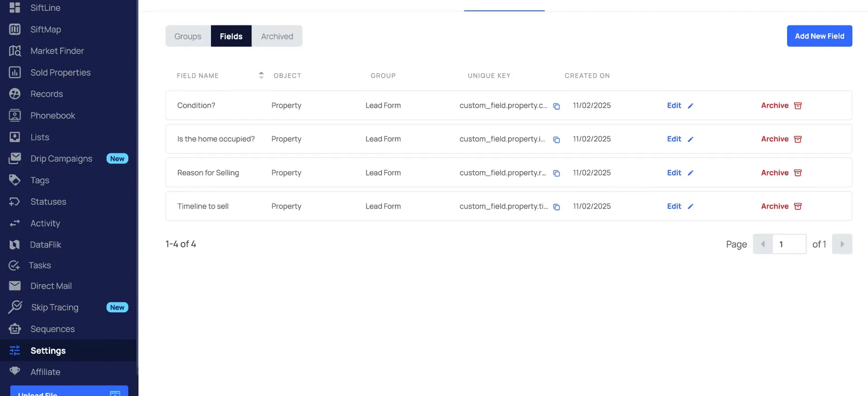Archive the Is the home occupied? field
868x396 pixels.
pyautogui.click(x=781, y=139)
